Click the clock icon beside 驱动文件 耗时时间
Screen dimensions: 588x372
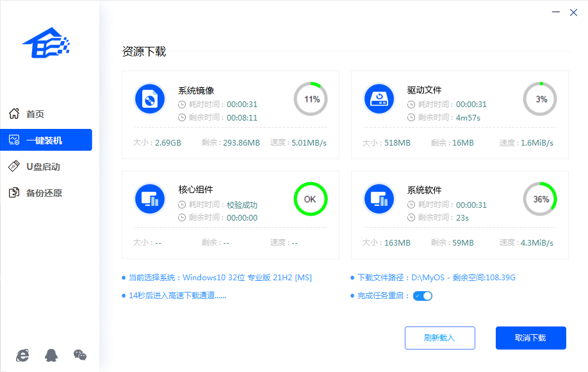[x=411, y=105]
